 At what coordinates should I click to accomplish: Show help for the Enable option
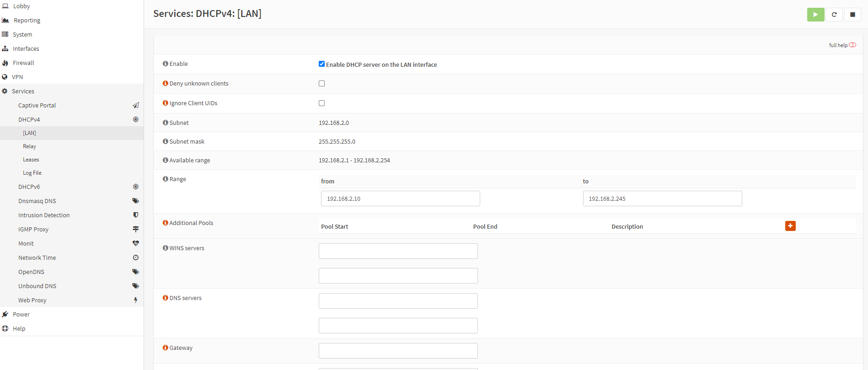pos(166,64)
